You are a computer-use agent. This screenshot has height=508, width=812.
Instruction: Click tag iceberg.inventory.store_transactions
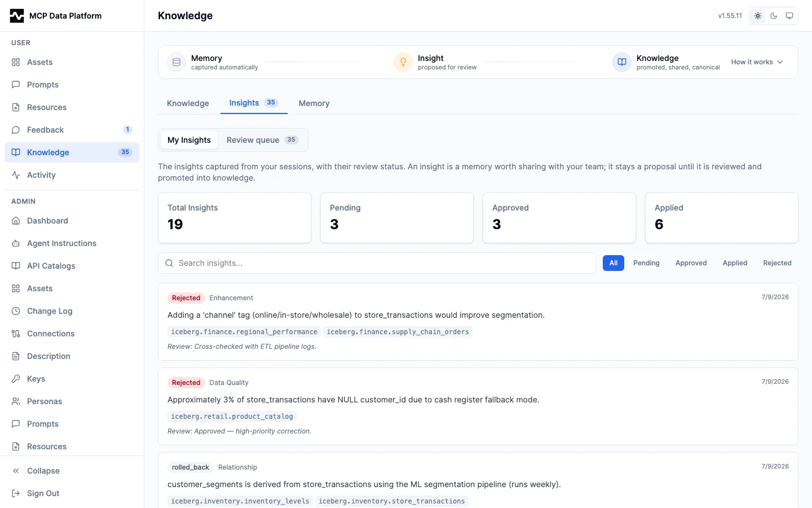[392, 501]
